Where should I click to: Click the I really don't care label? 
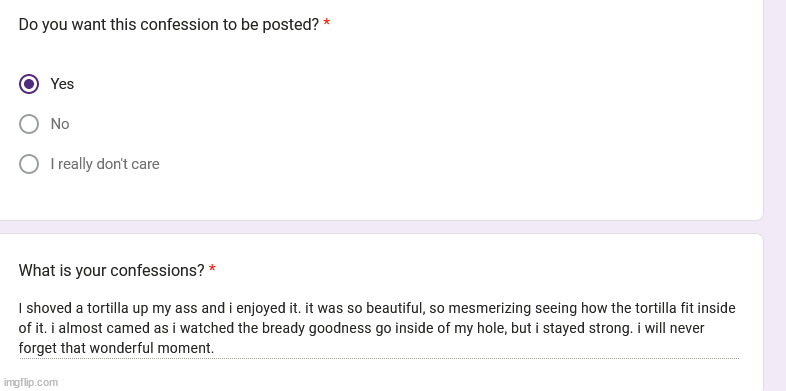(105, 164)
